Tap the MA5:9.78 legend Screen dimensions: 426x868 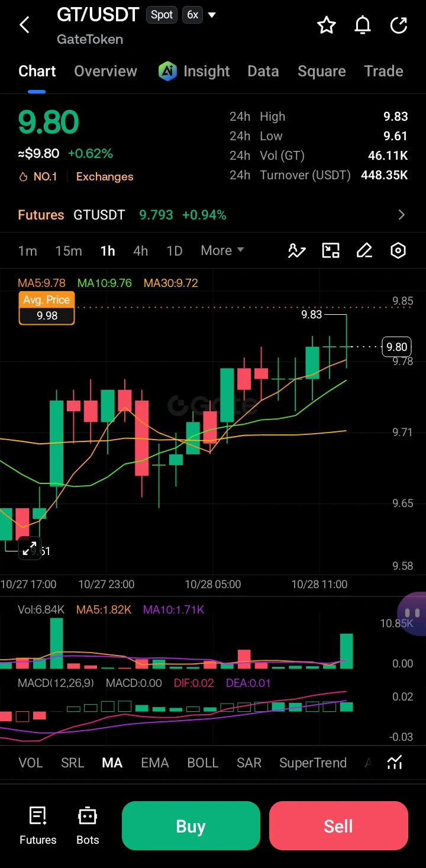pos(41,283)
